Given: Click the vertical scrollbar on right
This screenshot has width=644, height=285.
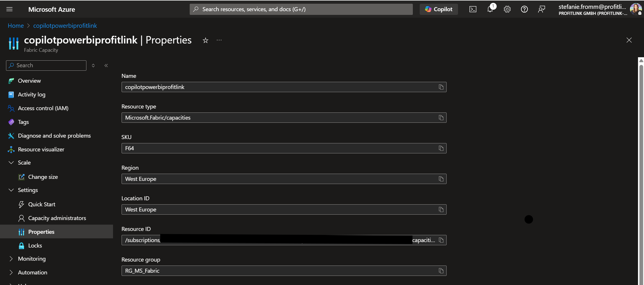Looking at the screenshot, I should pyautogui.click(x=641, y=175).
